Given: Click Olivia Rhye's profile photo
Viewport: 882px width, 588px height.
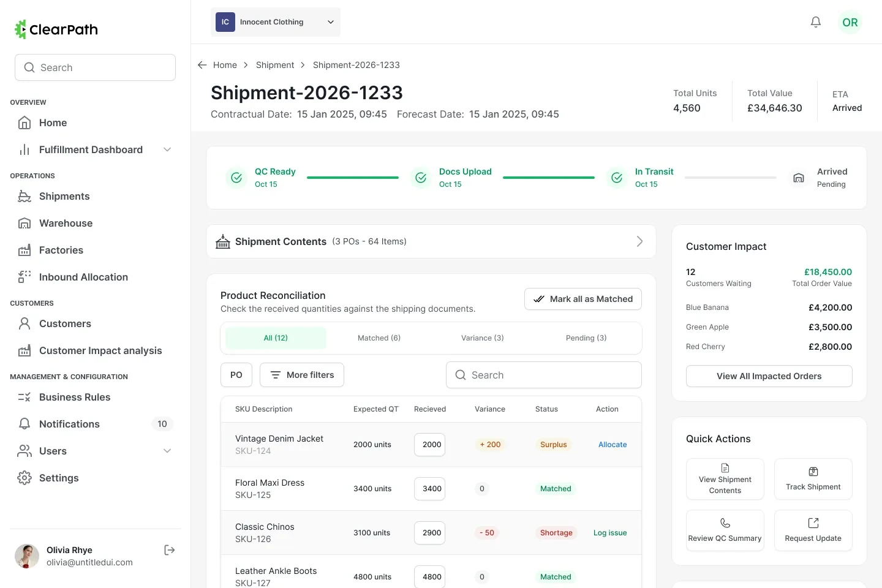Looking at the screenshot, I should click(x=27, y=556).
